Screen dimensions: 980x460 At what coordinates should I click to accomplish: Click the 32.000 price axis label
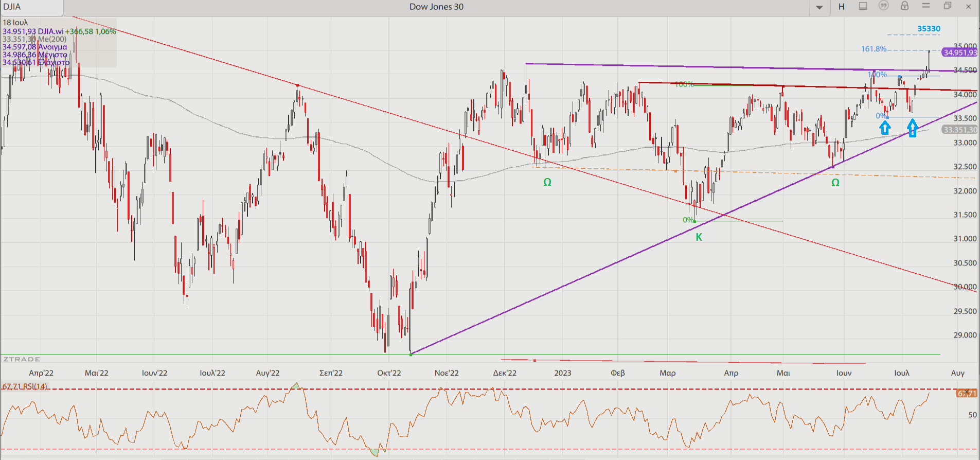pyautogui.click(x=965, y=191)
